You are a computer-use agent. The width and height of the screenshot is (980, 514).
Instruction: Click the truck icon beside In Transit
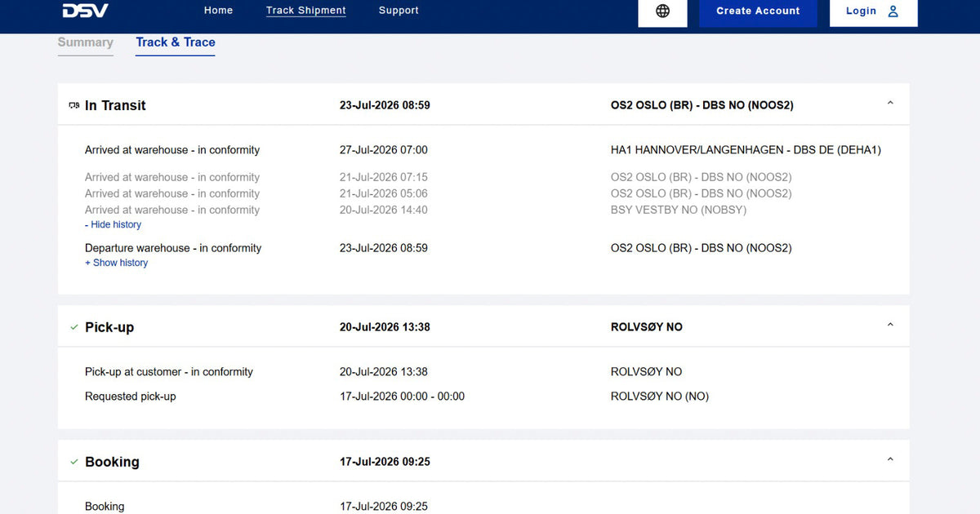pos(74,106)
